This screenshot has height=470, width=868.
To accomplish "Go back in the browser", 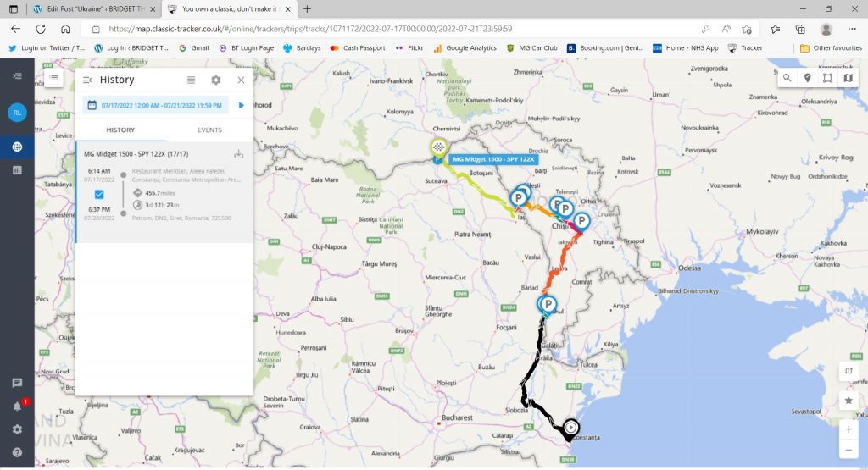I will [15, 29].
